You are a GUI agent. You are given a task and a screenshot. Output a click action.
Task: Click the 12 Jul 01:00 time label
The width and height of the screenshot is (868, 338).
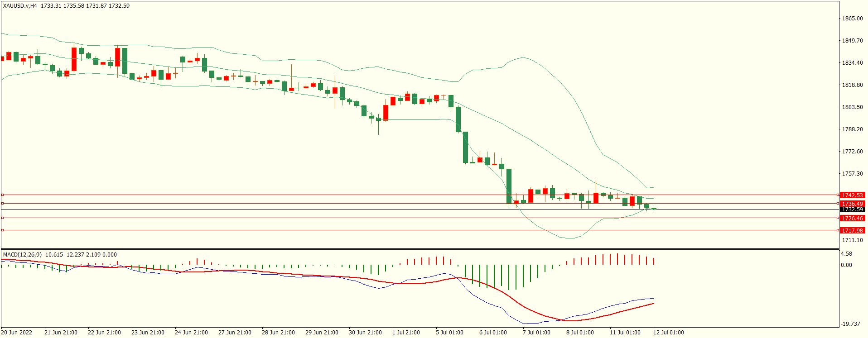pyautogui.click(x=668, y=333)
